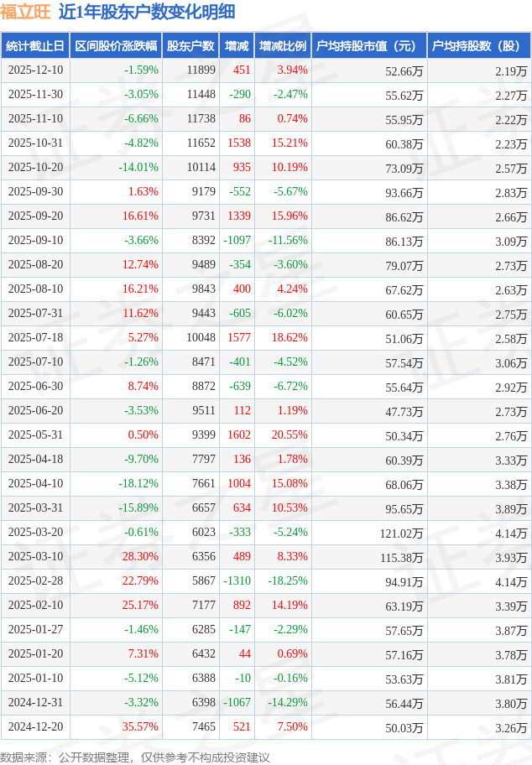Select the 股东户数 column header
Image resolution: width=532 pixels, height=765 pixels.
pos(190,46)
